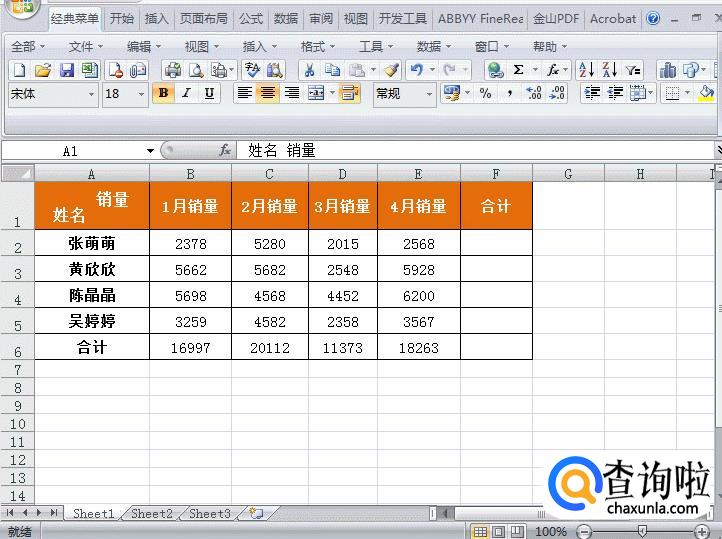Open the font size 18 dropdown

[141, 94]
